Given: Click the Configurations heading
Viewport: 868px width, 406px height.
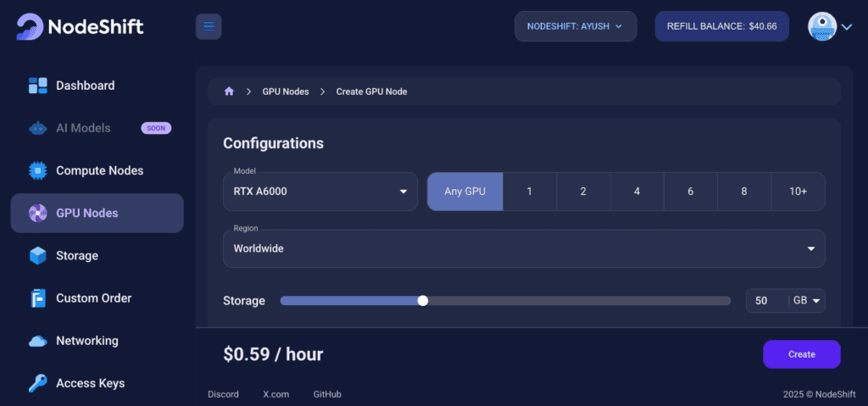Looking at the screenshot, I should coord(273,143).
